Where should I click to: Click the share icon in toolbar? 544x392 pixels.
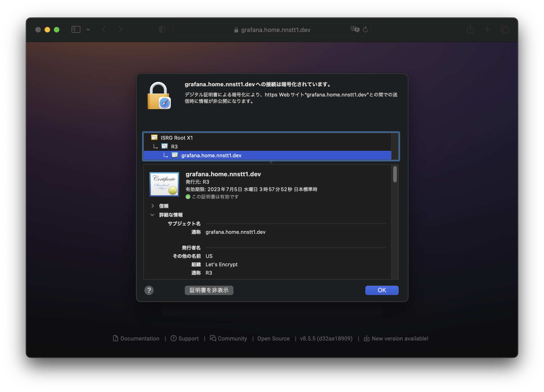(x=470, y=29)
